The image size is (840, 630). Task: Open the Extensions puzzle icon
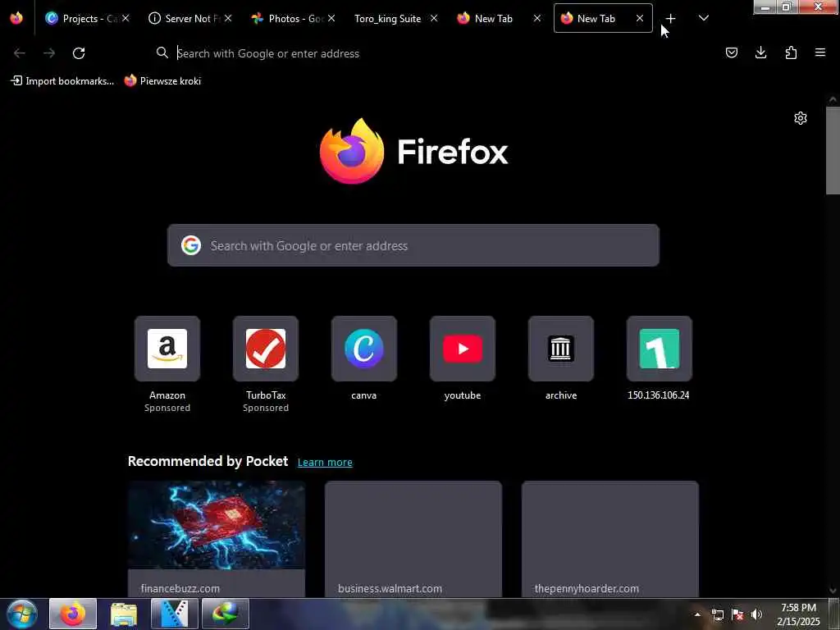pyautogui.click(x=791, y=52)
